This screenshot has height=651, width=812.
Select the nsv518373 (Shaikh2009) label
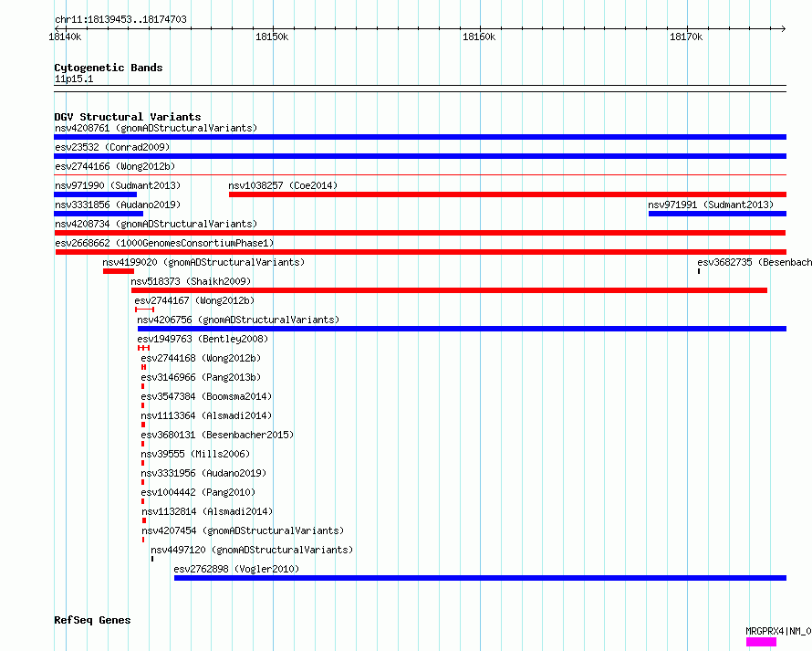click(x=191, y=281)
